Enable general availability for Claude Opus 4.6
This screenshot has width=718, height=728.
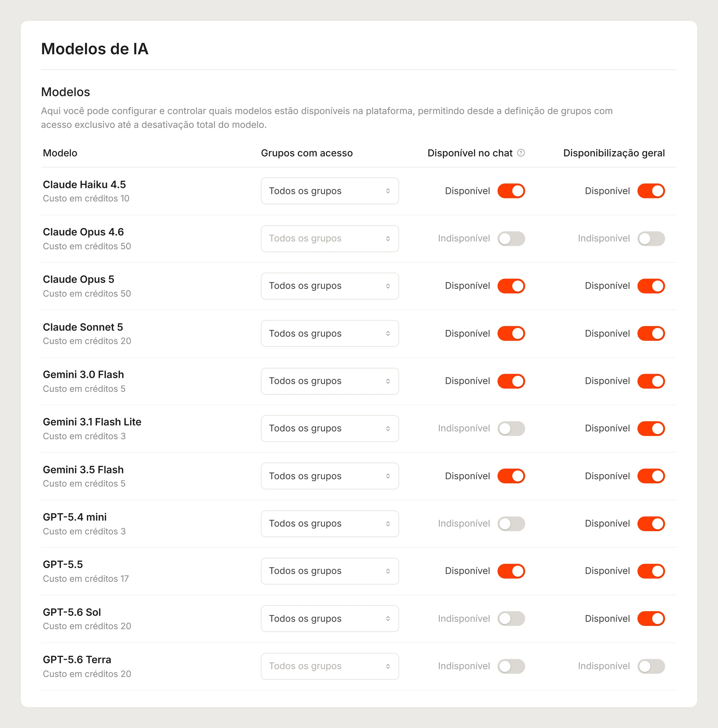(651, 239)
